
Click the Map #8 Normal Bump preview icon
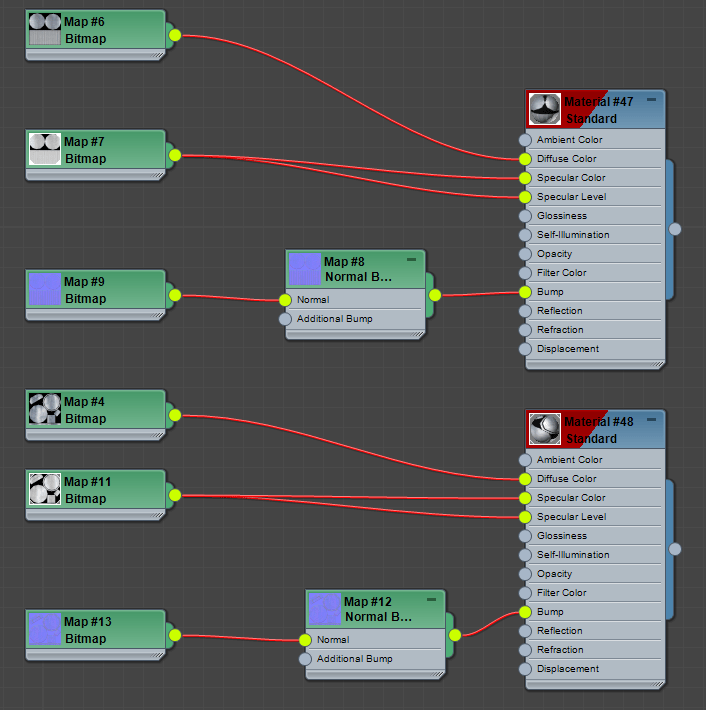(x=305, y=269)
